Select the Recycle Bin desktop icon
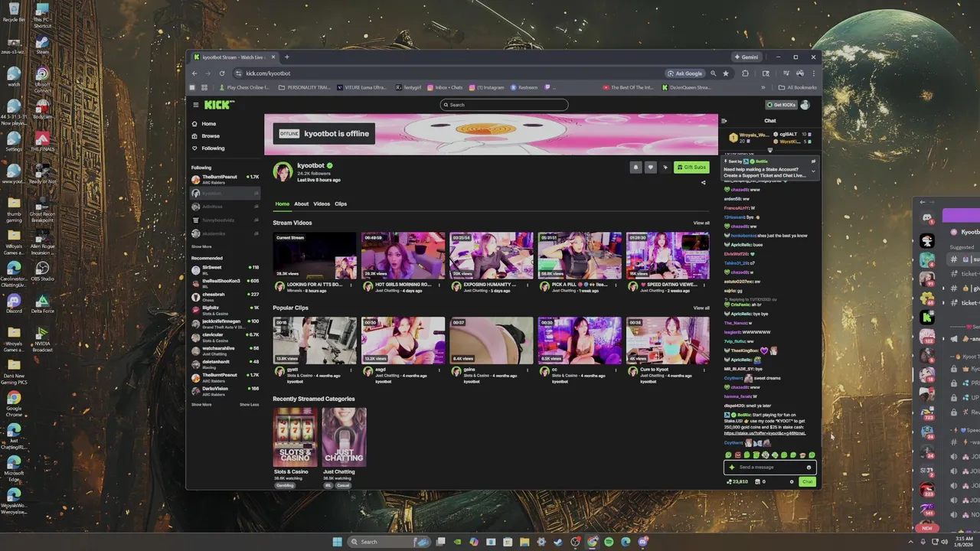Viewport: 980px width, 551px height. tap(14, 12)
